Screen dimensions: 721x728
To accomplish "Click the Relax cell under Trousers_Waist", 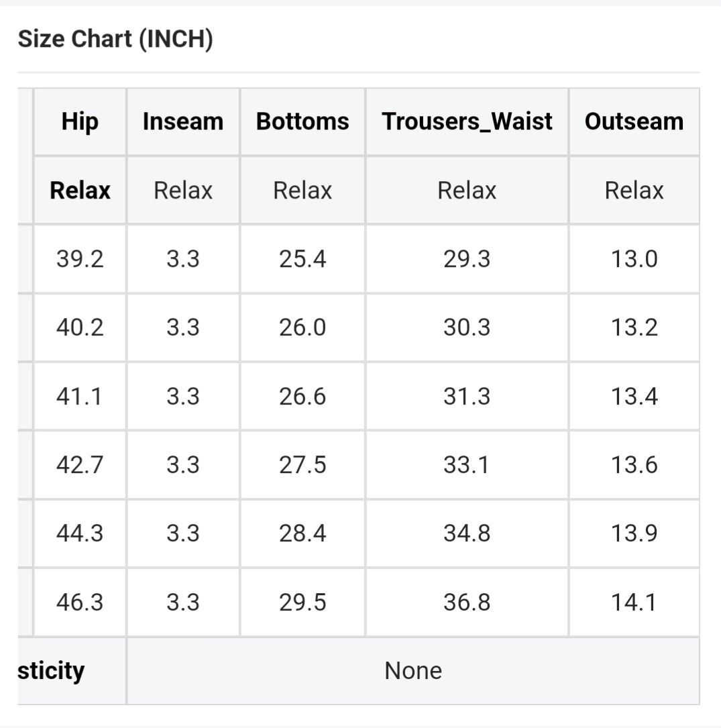I will click(x=467, y=191).
